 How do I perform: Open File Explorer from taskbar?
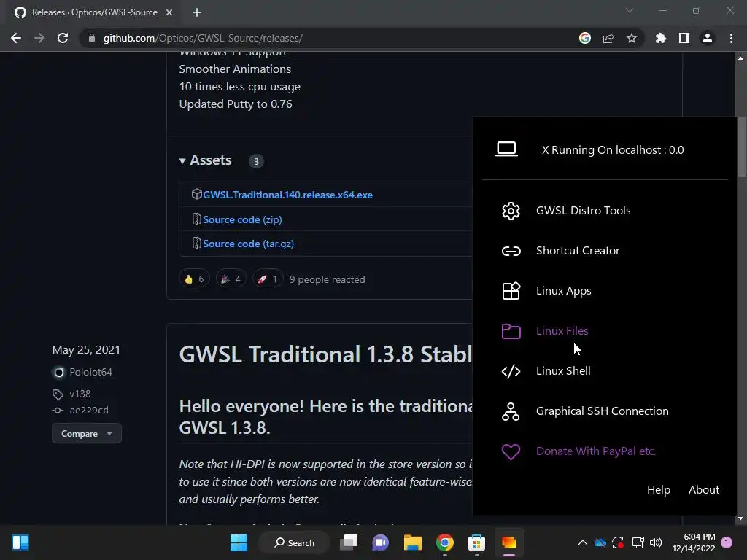click(x=413, y=542)
